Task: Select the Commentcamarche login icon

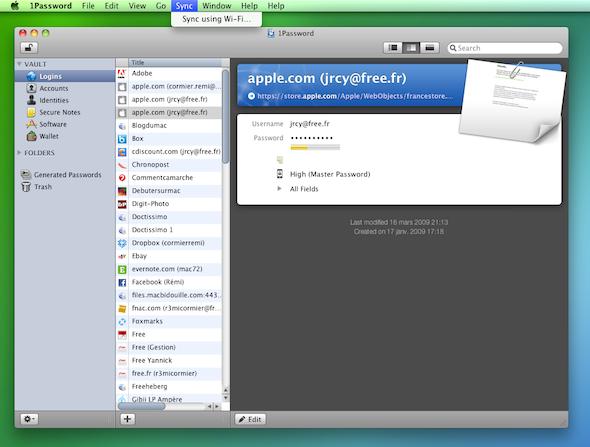Action: (122, 178)
